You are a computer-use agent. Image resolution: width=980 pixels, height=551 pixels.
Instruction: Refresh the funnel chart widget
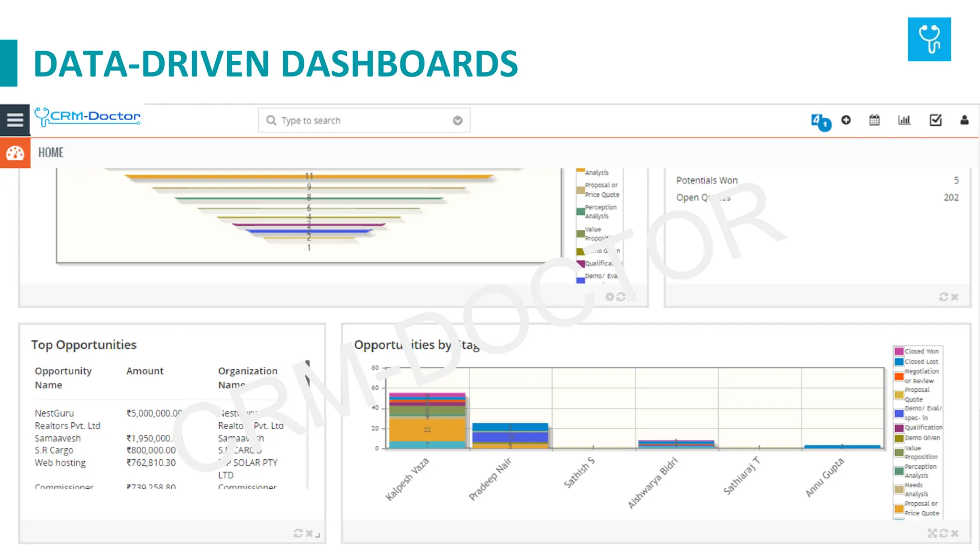[x=621, y=297]
